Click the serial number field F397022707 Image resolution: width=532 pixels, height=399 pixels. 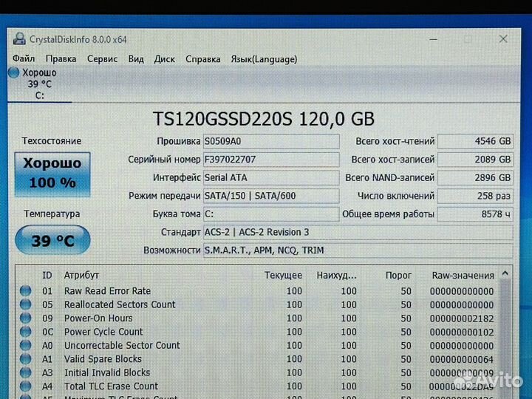click(x=271, y=160)
